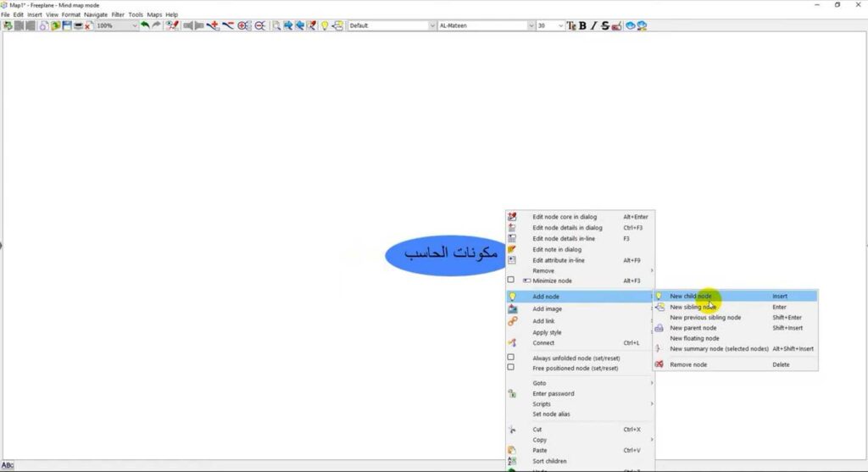Expand the Scripts submenu

[x=580, y=404]
